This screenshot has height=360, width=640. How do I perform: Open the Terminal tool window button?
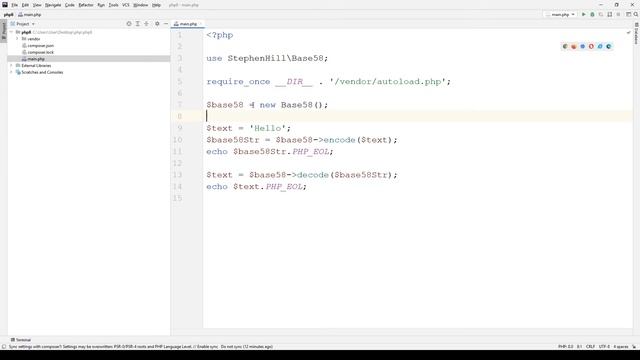coord(21,340)
